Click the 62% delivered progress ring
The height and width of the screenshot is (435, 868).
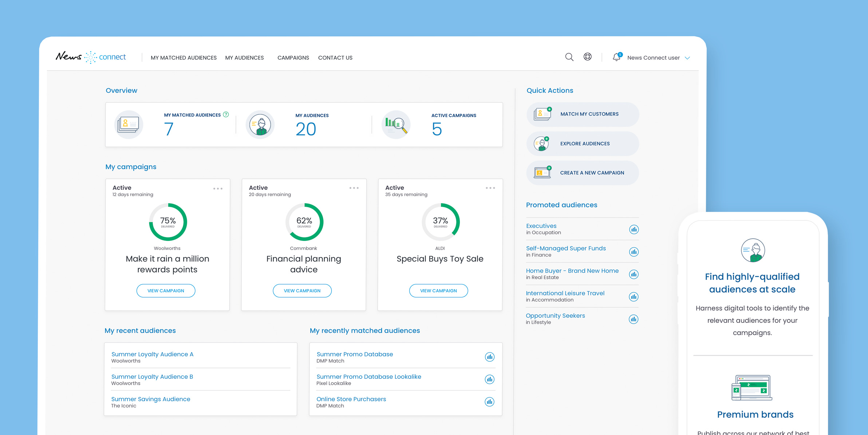click(304, 222)
